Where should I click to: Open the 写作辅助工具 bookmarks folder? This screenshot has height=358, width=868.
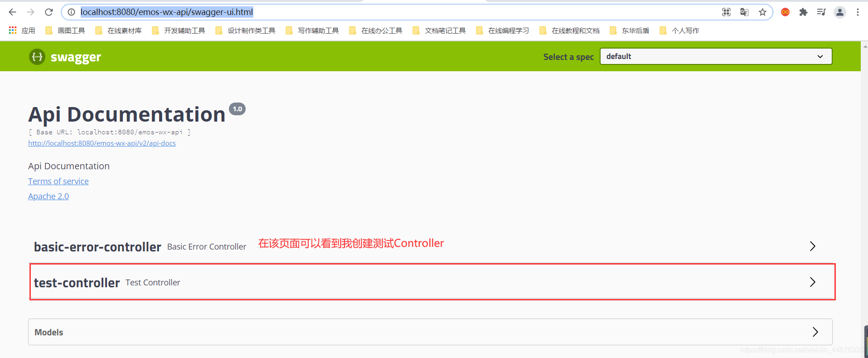(x=312, y=30)
